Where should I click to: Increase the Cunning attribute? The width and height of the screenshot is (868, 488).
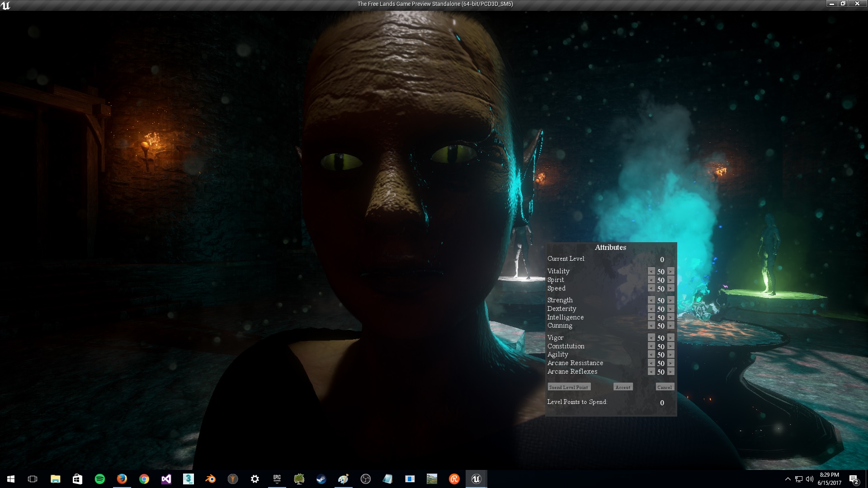pos(671,326)
